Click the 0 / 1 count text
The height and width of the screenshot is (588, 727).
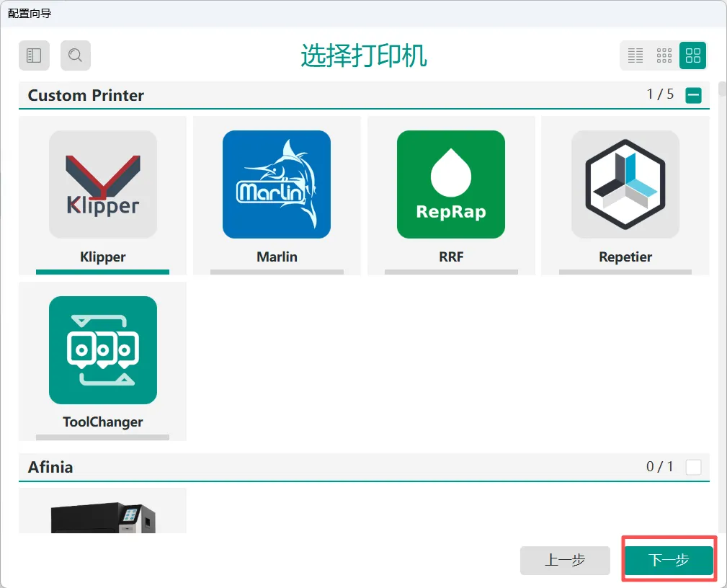point(660,466)
